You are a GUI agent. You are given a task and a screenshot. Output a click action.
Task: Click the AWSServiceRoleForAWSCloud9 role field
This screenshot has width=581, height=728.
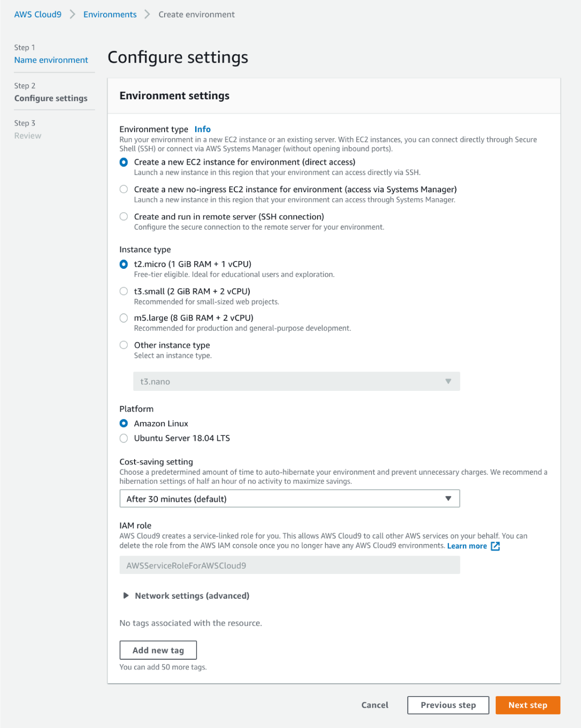tap(289, 565)
